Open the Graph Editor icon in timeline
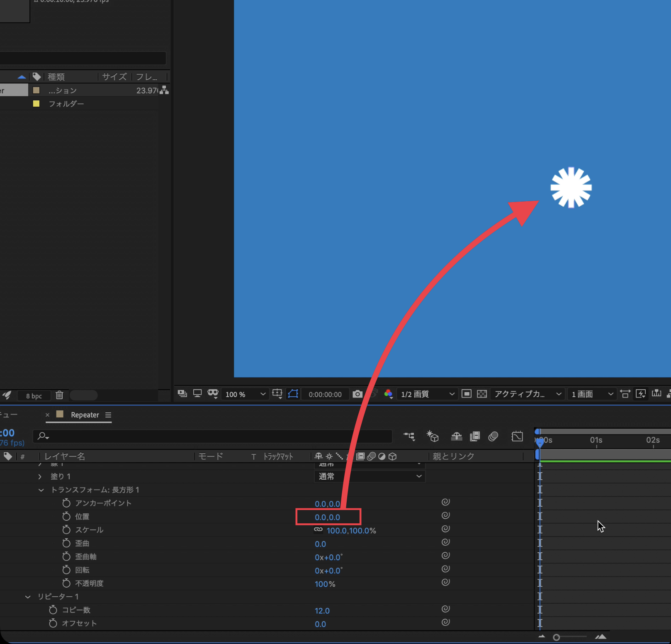Viewport: 671px width, 644px height. tap(517, 436)
